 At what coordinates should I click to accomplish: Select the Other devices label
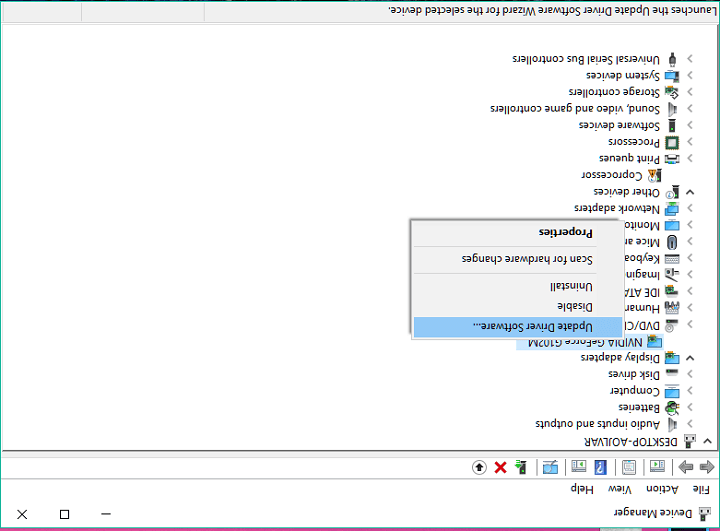click(626, 192)
